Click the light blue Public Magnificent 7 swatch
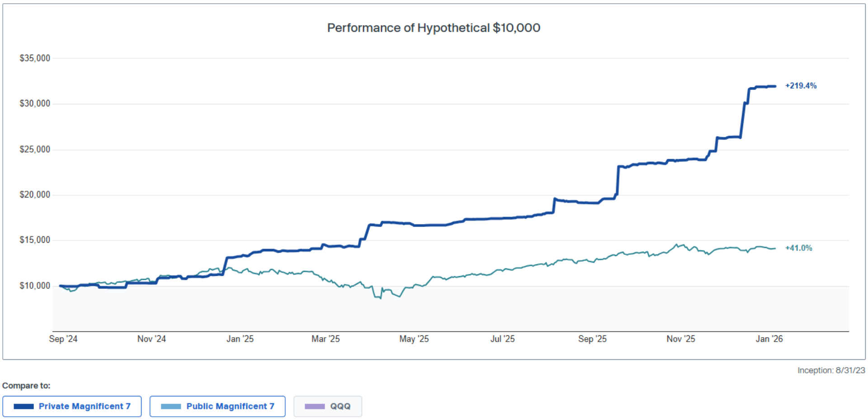This screenshot has width=868, height=419. [171, 406]
